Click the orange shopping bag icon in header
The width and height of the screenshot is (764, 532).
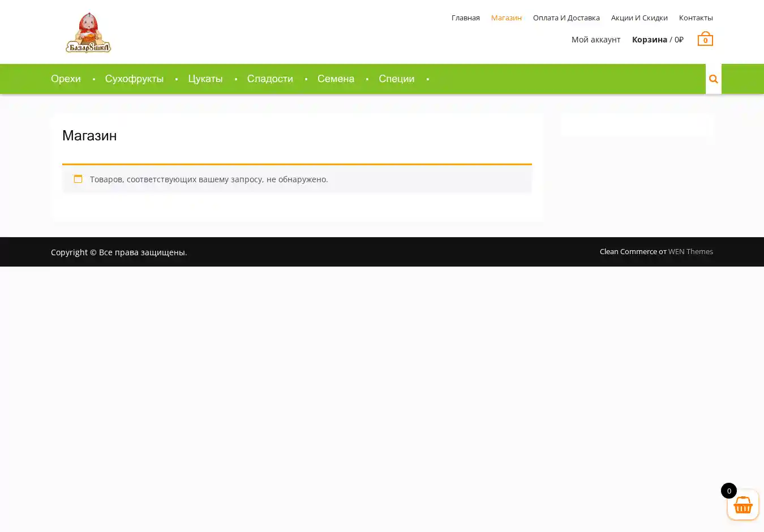coord(705,39)
